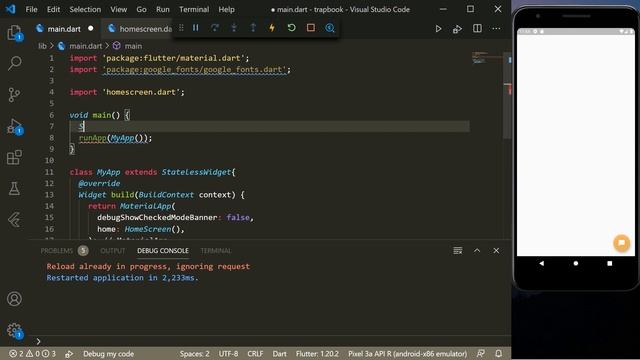Viewport: 640px width, 360px height.
Task: Maximize the panel with chevron up
Action: point(477,251)
